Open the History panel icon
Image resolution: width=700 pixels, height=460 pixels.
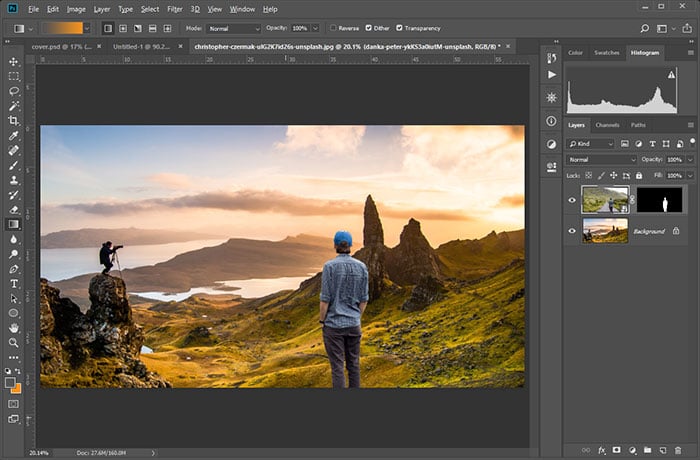[x=551, y=58]
